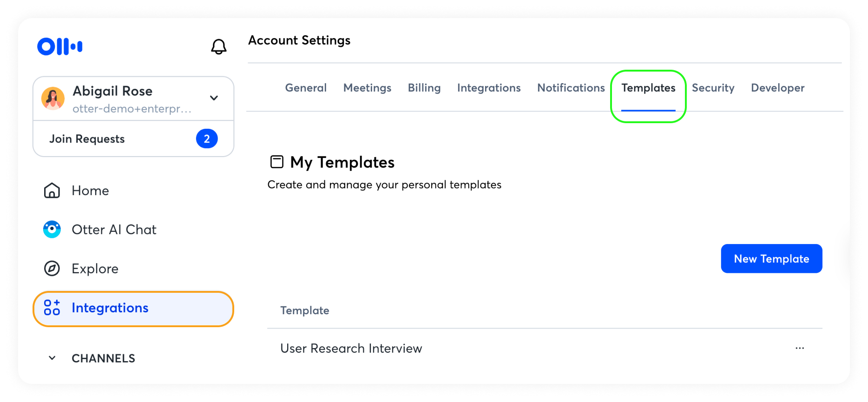Click the Integrations grid icon in sidebar
The image size is (868, 402).
(x=52, y=308)
